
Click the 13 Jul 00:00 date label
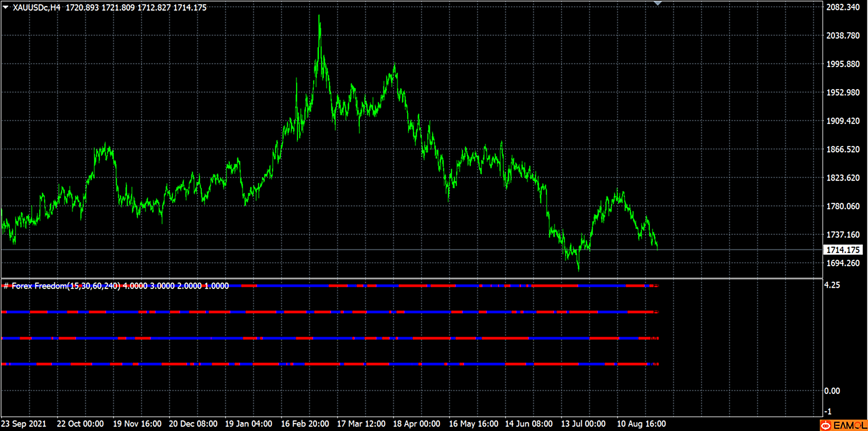(x=583, y=424)
